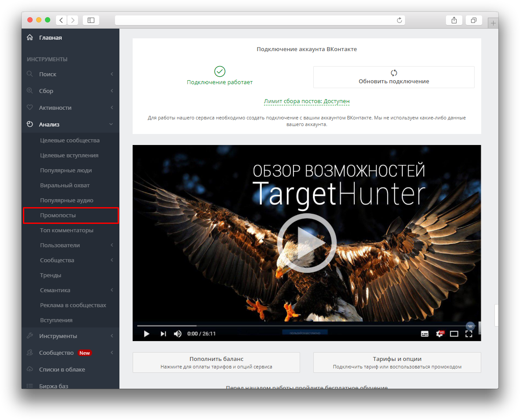
Task: Click the green checkmark connection status icon
Action: [x=219, y=71]
